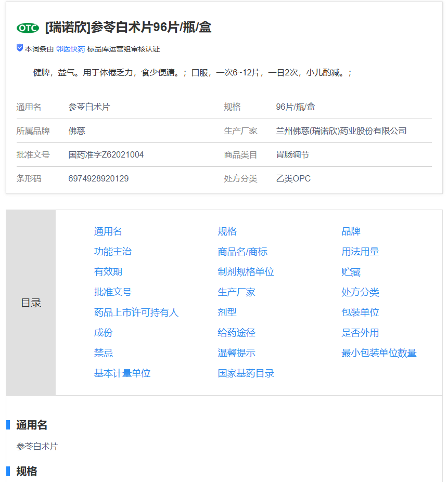Click the 96片/瓶/盒 value beside 规格 label

tap(296, 107)
